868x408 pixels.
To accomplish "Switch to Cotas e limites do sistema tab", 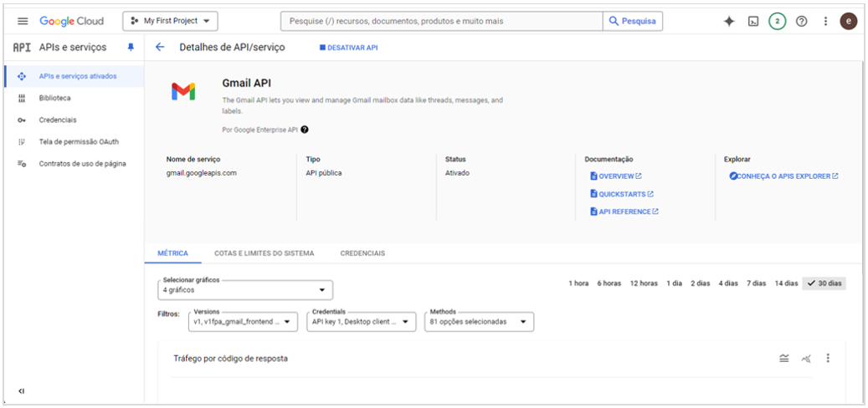I will [x=264, y=253].
